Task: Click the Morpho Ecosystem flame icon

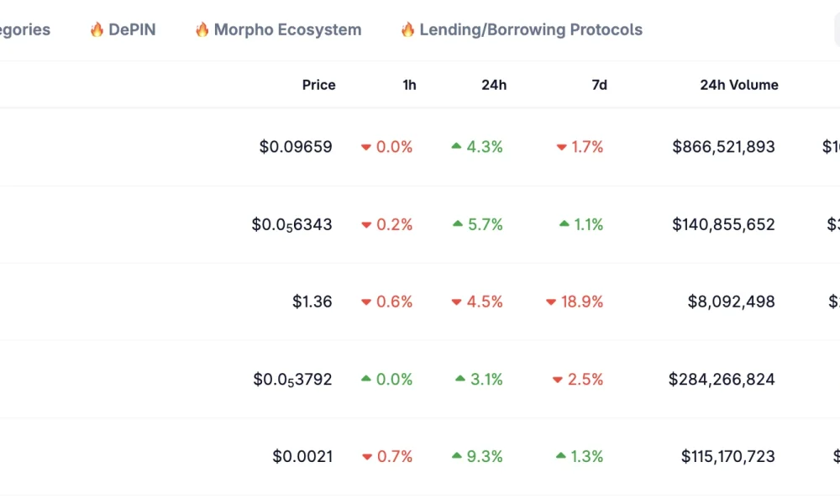Action: (202, 29)
